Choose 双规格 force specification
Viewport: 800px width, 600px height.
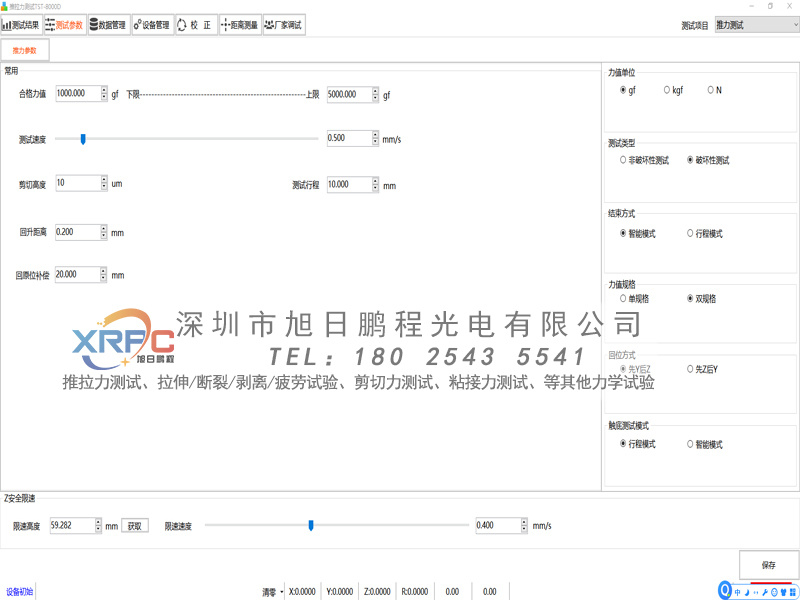(x=702, y=298)
